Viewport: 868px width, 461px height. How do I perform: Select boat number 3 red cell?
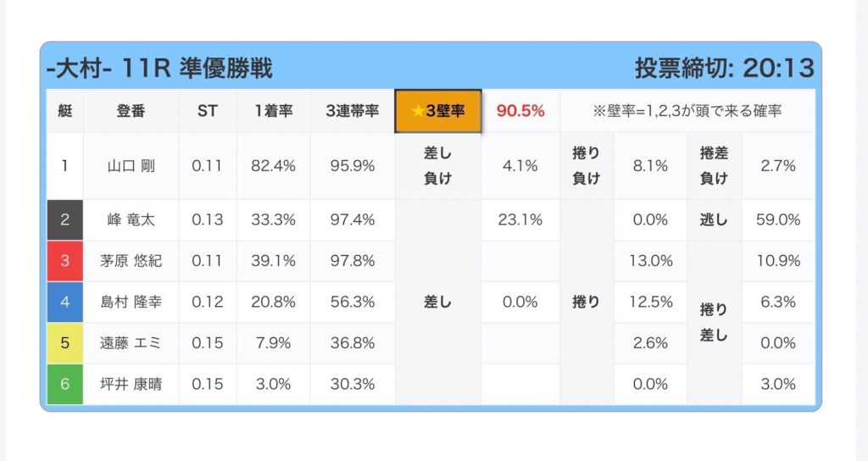[x=64, y=261]
